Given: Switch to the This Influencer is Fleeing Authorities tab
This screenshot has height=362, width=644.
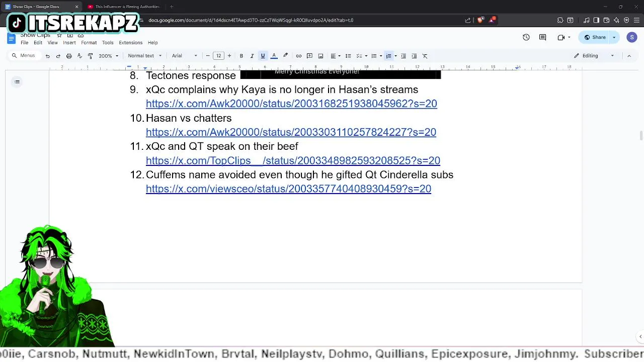Looking at the screenshot, I should 124,7.
